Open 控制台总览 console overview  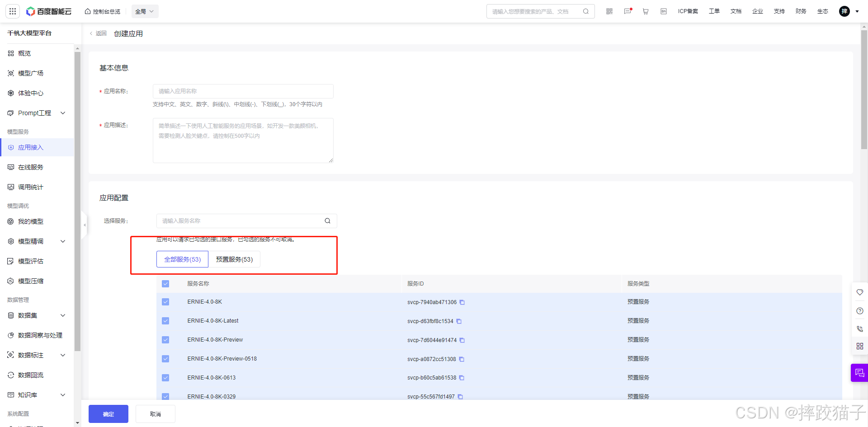[x=103, y=11]
